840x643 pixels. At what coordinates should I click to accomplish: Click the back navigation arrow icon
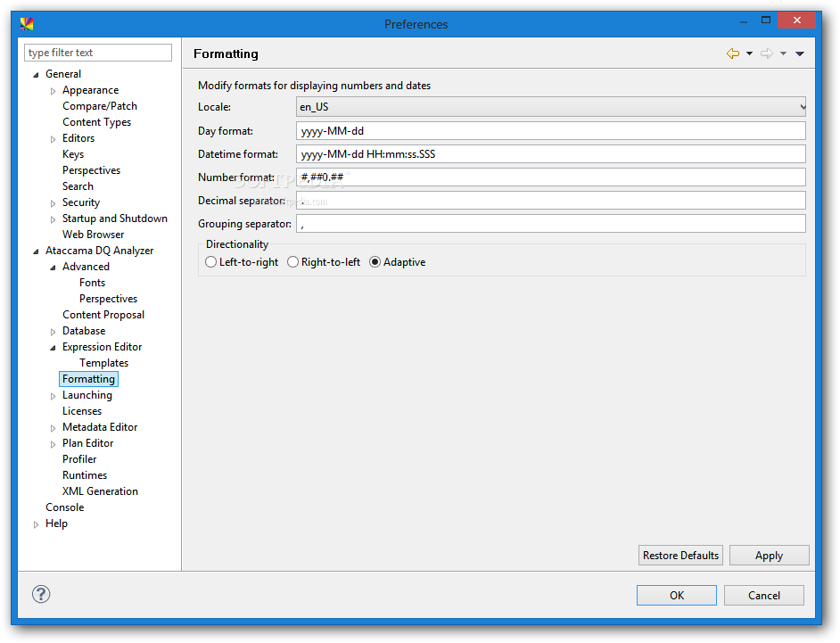(x=732, y=54)
